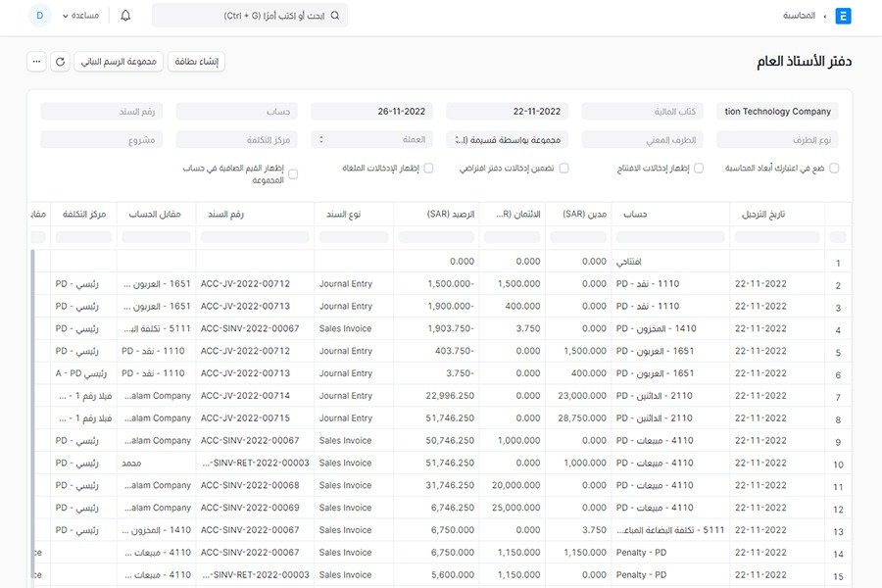Open the نوع الطرف party type selector

777,140
